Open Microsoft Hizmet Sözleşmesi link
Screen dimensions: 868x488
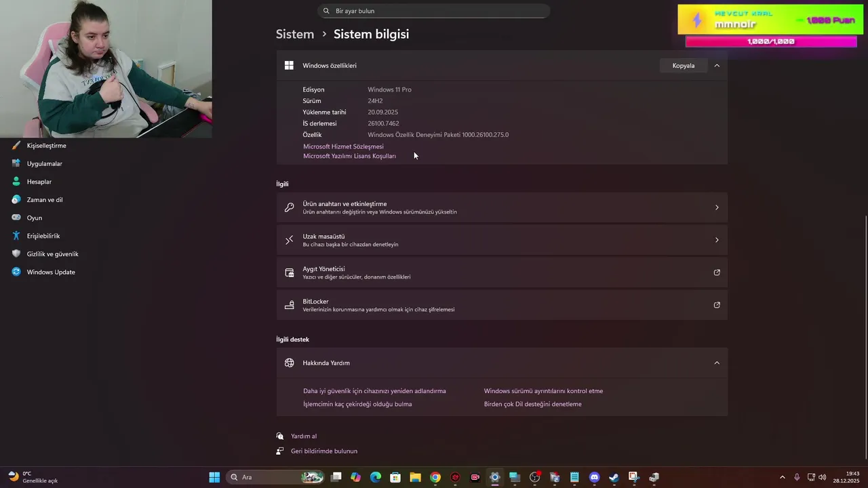click(343, 146)
